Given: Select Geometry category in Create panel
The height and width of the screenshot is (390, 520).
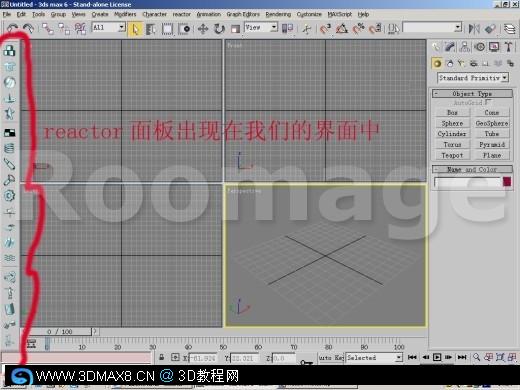Looking at the screenshot, I should click(x=437, y=63).
